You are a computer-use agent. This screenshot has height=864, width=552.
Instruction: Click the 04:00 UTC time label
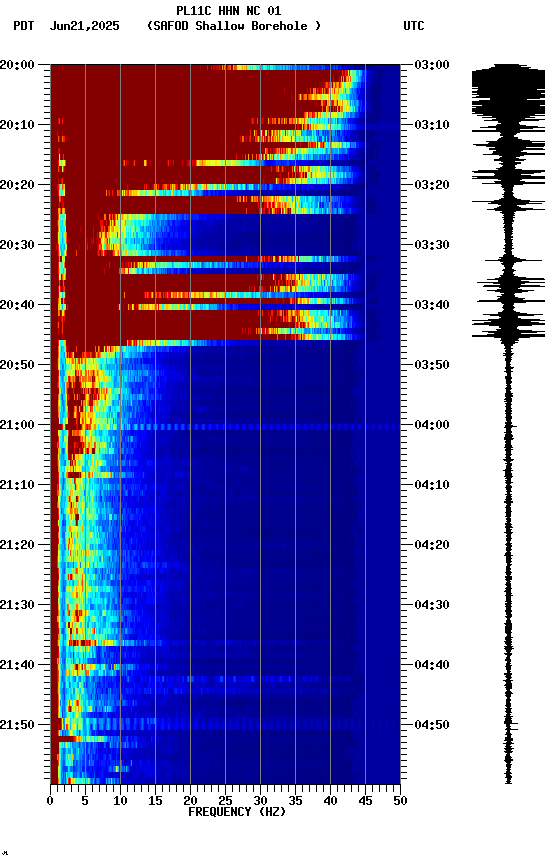432,425
